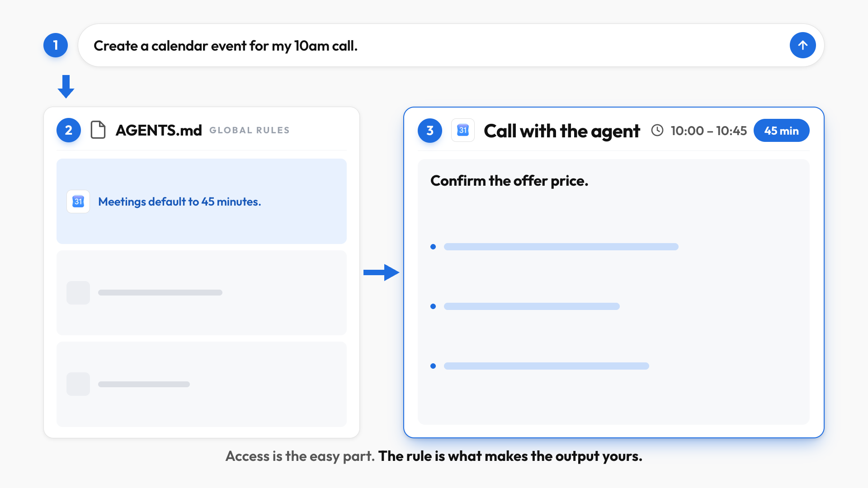Click the 45 min duration pill
868x488 pixels.
point(781,131)
